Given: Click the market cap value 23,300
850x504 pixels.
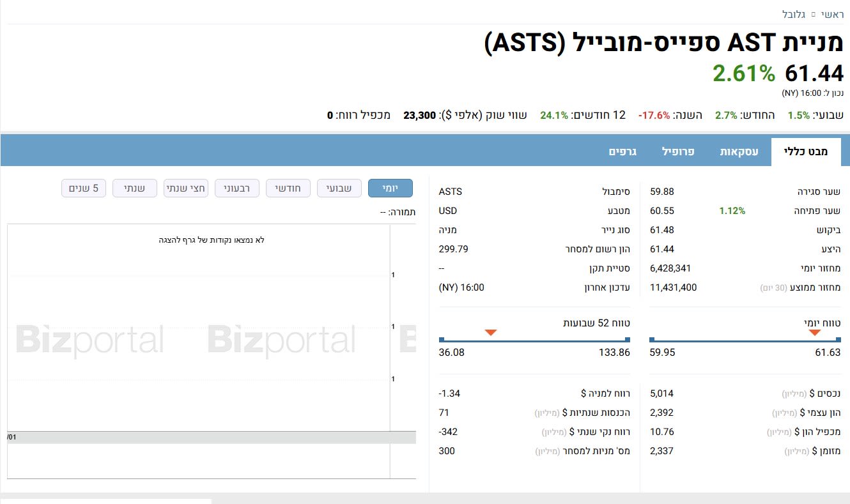Looking at the screenshot, I should [x=419, y=116].
